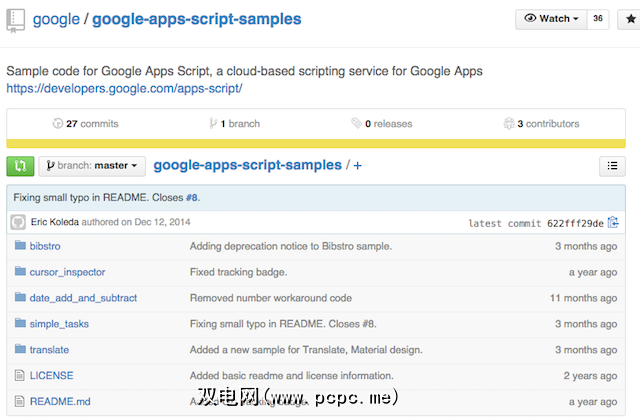Click the LICENSE file icon
640x420 pixels.
pos(20,376)
